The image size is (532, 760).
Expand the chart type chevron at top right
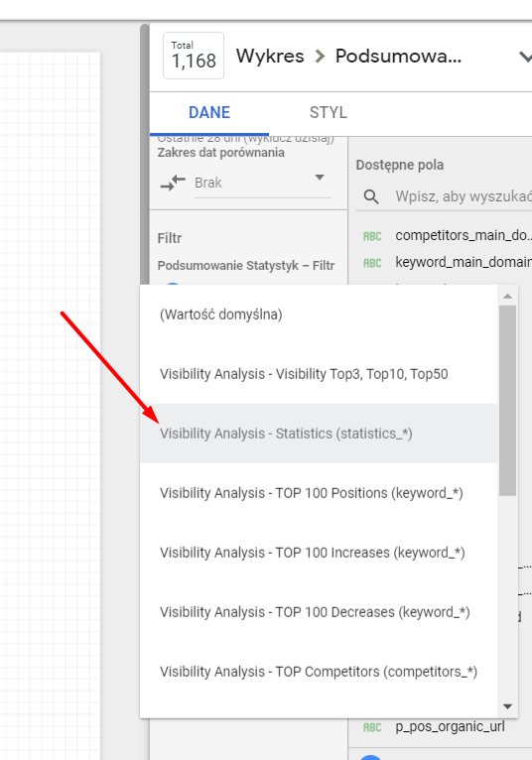click(x=525, y=57)
